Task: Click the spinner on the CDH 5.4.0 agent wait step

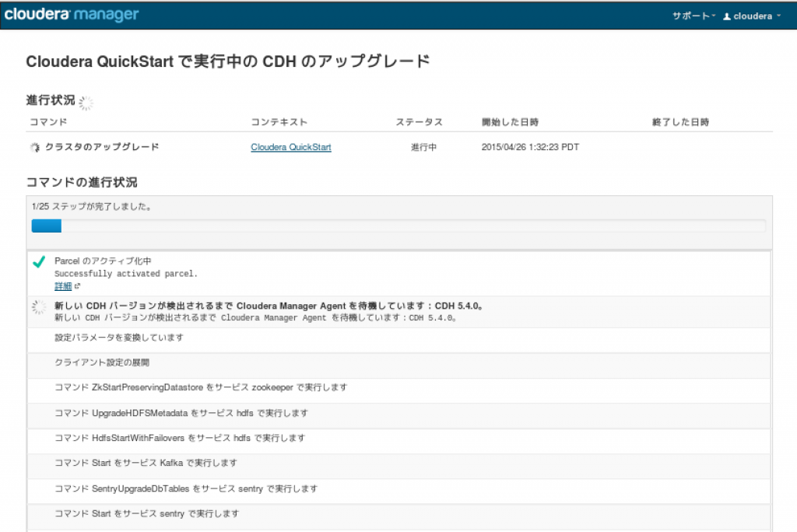Action: pyautogui.click(x=39, y=307)
